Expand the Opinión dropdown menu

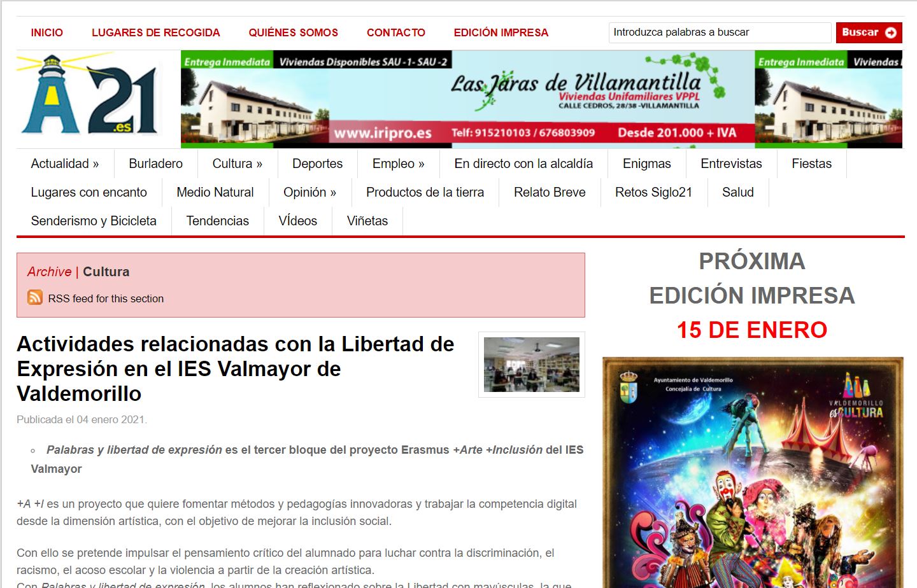click(x=309, y=193)
